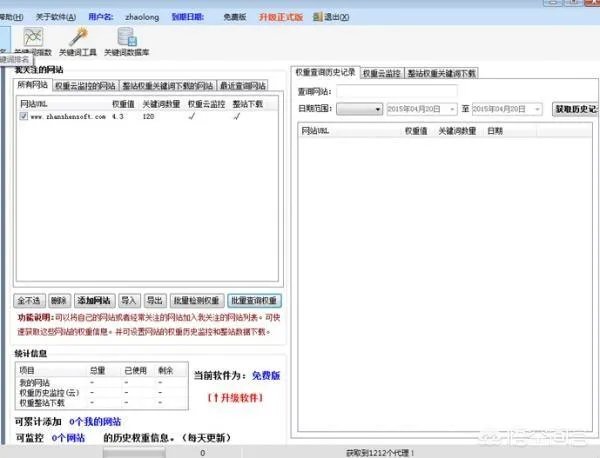Click the 权重历史监控(云) statistics row
The image size is (600, 458).
[x=101, y=393]
